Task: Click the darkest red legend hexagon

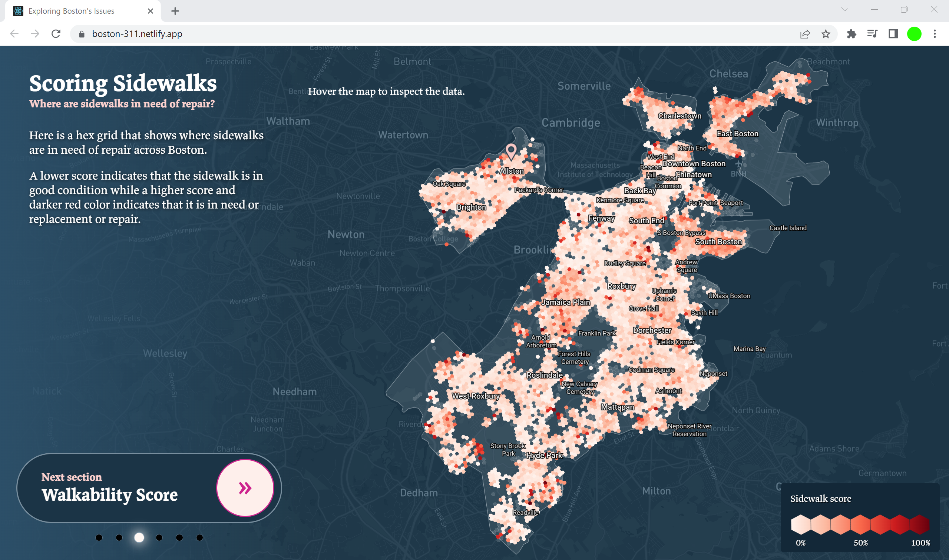Action: coord(919,524)
